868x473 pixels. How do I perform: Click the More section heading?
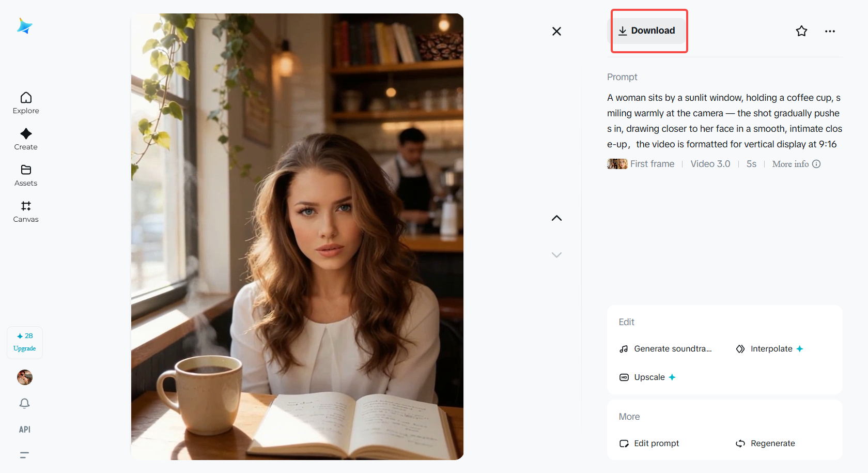point(629,417)
